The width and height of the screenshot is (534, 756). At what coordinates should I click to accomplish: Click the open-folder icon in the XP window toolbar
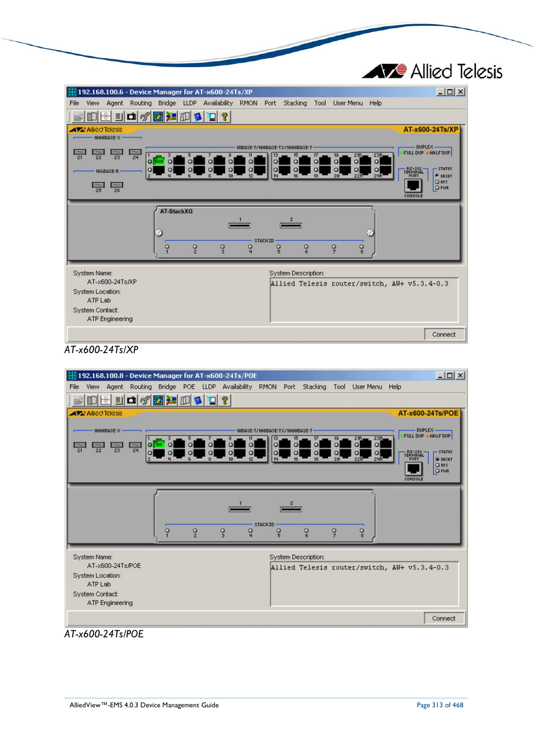78,116
